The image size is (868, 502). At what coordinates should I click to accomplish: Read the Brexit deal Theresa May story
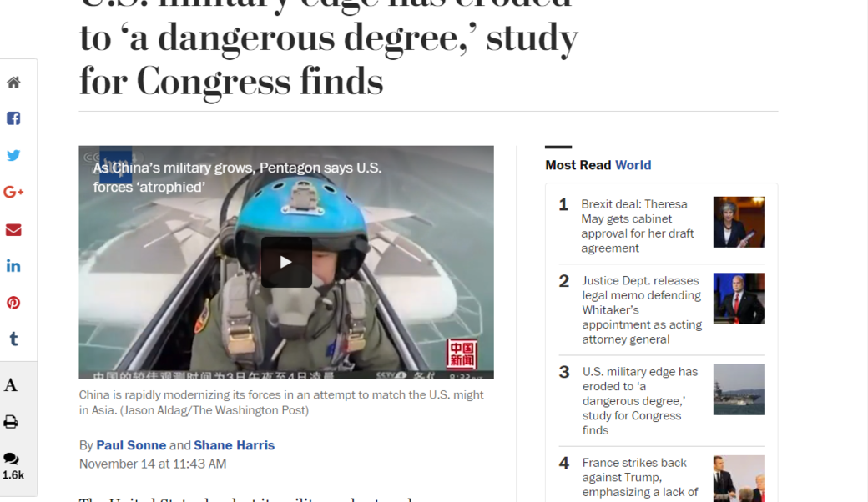637,226
